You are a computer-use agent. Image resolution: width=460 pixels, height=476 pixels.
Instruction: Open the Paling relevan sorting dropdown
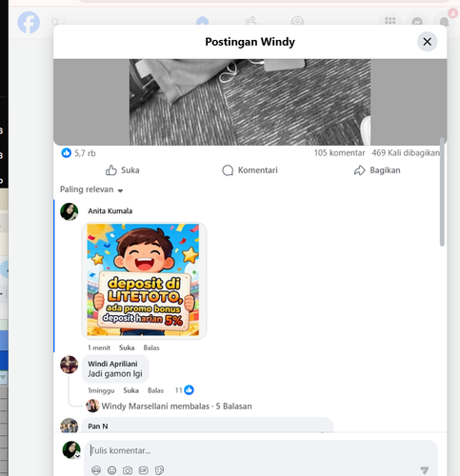[91, 189]
